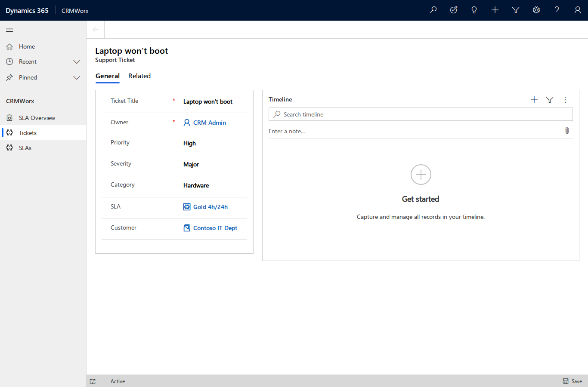Click the CRMWorx app name in header
Image resolution: width=588 pixels, height=387 pixels.
75,11
